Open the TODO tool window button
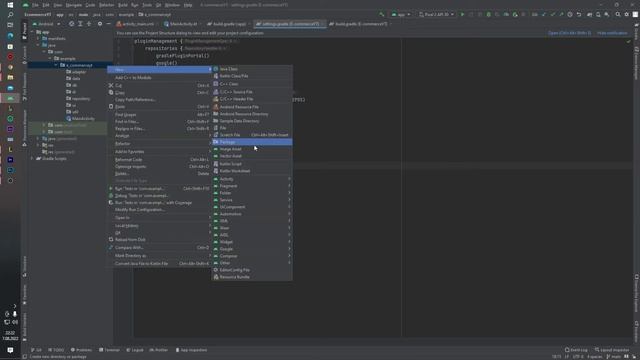The image size is (640, 360). tap(56, 350)
